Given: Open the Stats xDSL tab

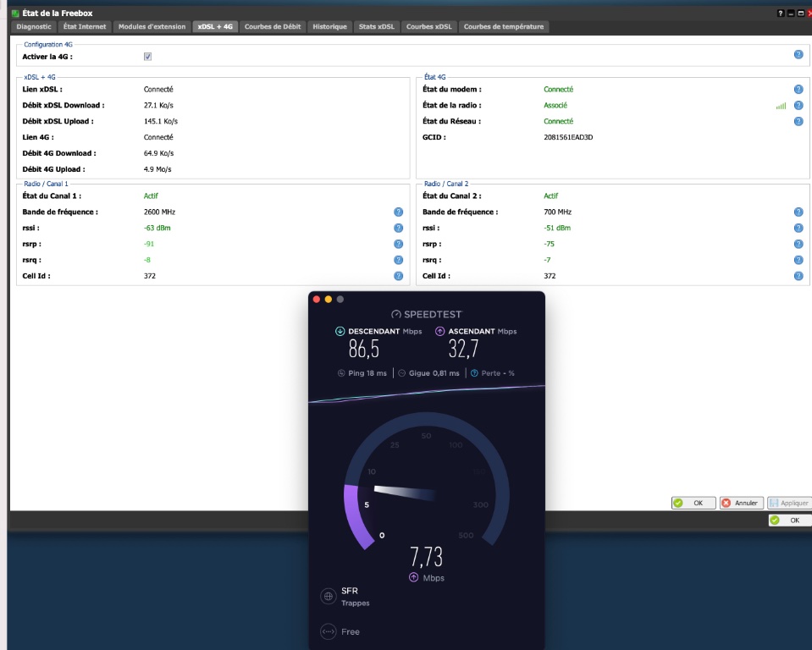Looking at the screenshot, I should pos(376,27).
